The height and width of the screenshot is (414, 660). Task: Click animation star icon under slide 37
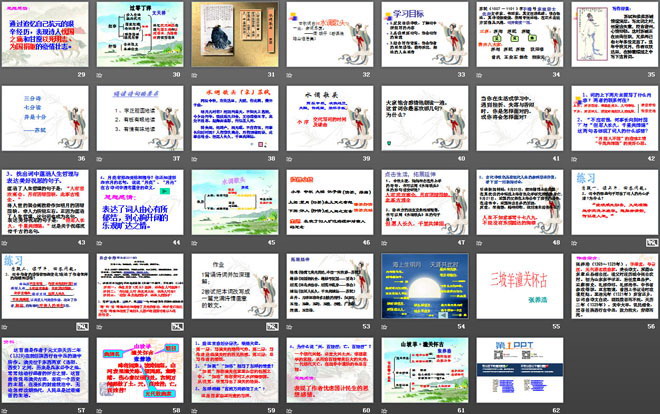pyautogui.click(x=99, y=159)
